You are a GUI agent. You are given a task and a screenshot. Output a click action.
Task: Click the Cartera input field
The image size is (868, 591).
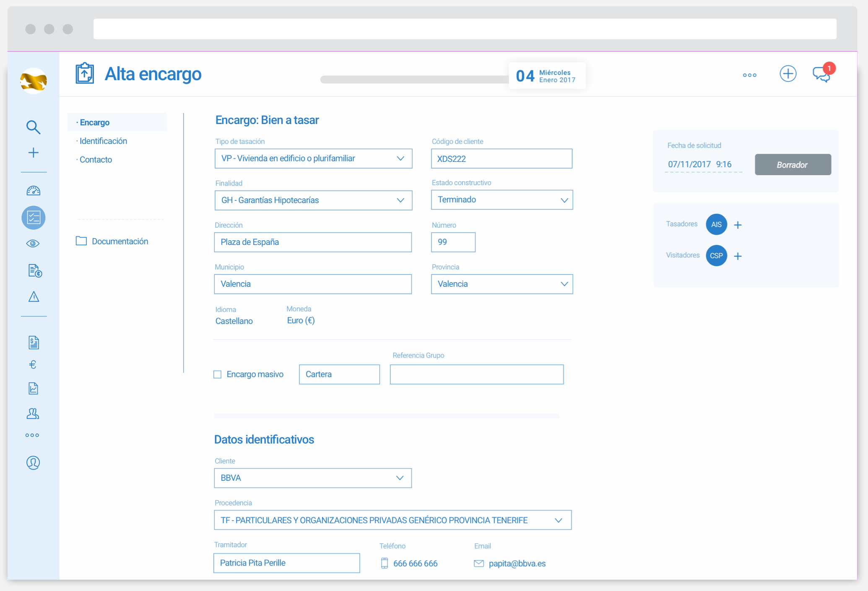[339, 374]
